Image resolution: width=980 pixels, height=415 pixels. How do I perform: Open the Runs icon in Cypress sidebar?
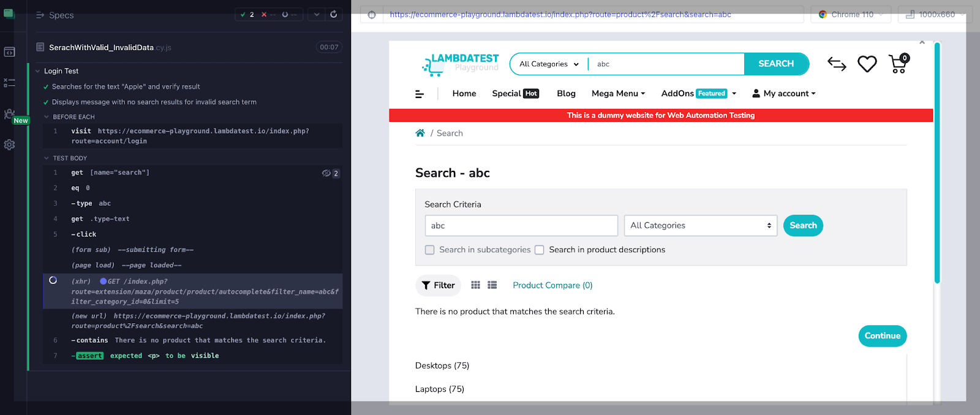pyautogui.click(x=9, y=83)
